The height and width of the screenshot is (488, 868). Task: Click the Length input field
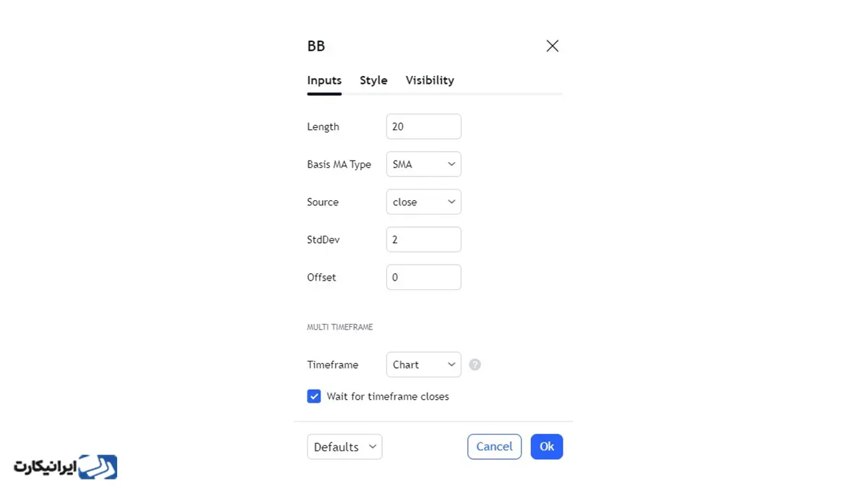423,127
